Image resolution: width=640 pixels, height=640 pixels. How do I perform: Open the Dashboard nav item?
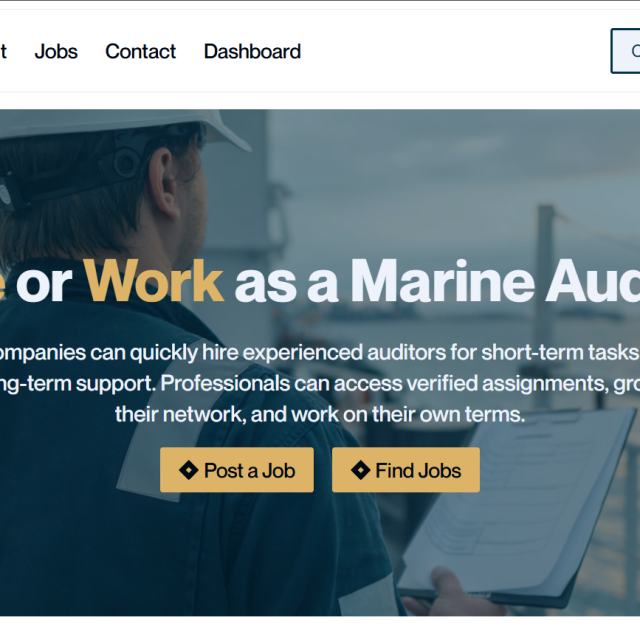(252, 51)
